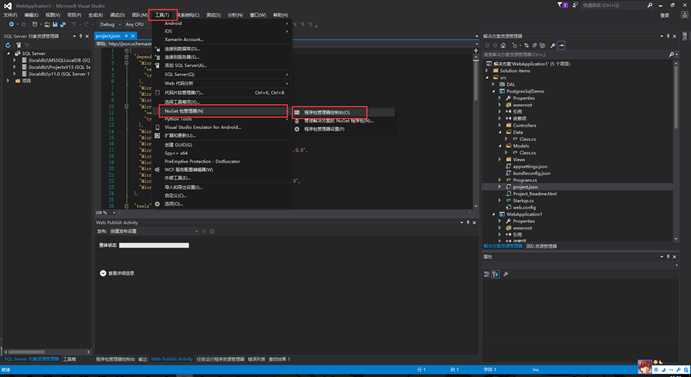Image resolution: width=691 pixels, height=377 pixels.
Task: Select Startup.cs in Solution Explorer
Action: pos(524,201)
